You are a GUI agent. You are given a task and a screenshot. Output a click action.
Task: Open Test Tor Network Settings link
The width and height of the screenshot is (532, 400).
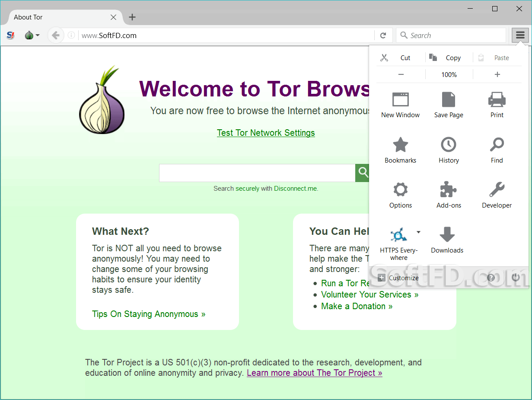266,133
